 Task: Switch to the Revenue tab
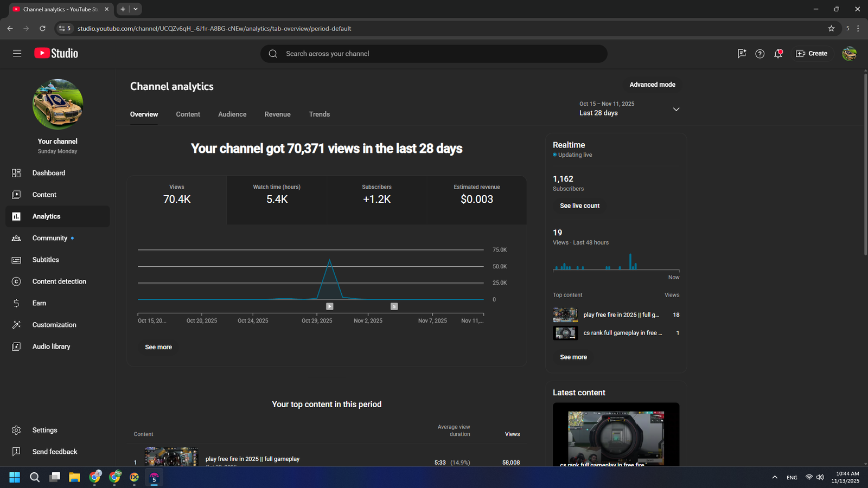[x=277, y=114]
